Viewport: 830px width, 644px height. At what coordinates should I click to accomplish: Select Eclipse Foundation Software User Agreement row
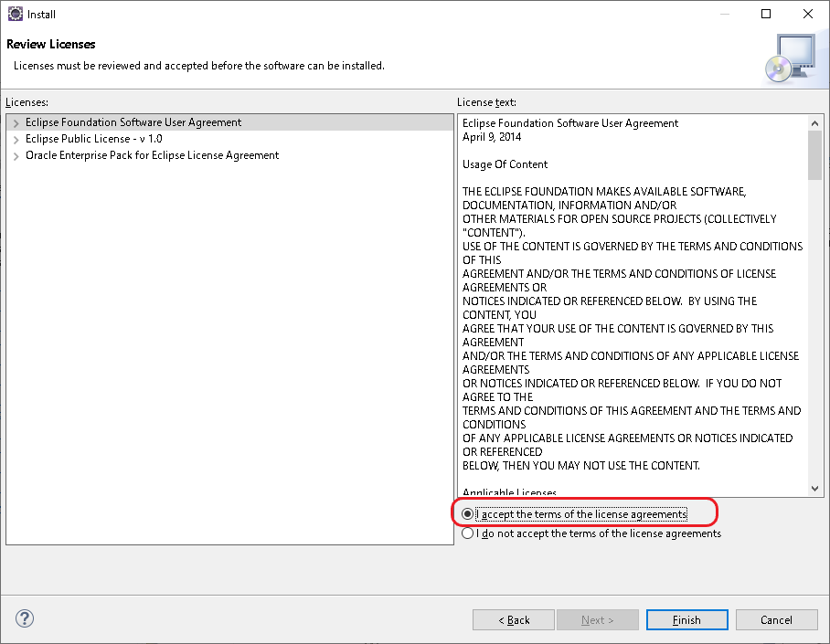pos(229,122)
